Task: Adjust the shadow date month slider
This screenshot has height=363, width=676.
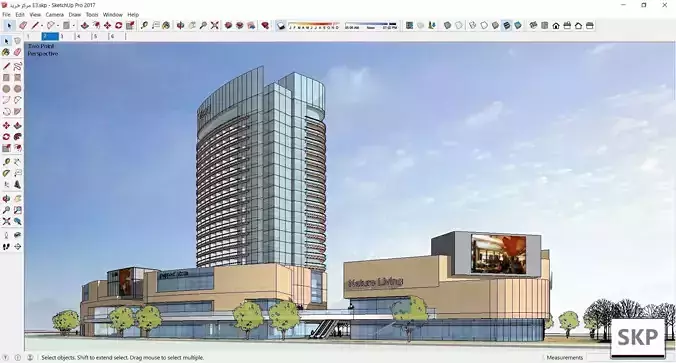Action: click(x=314, y=26)
